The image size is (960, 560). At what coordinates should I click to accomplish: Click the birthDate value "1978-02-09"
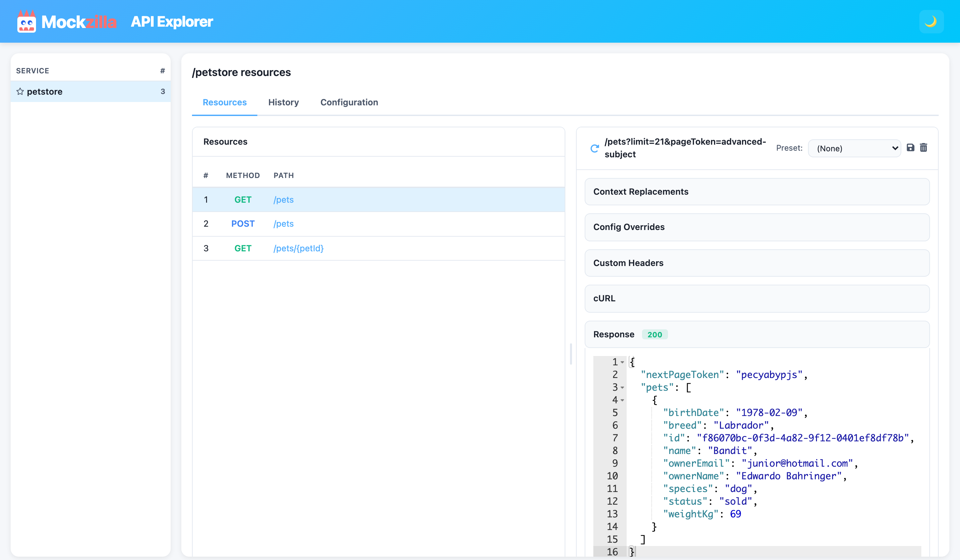pos(769,413)
